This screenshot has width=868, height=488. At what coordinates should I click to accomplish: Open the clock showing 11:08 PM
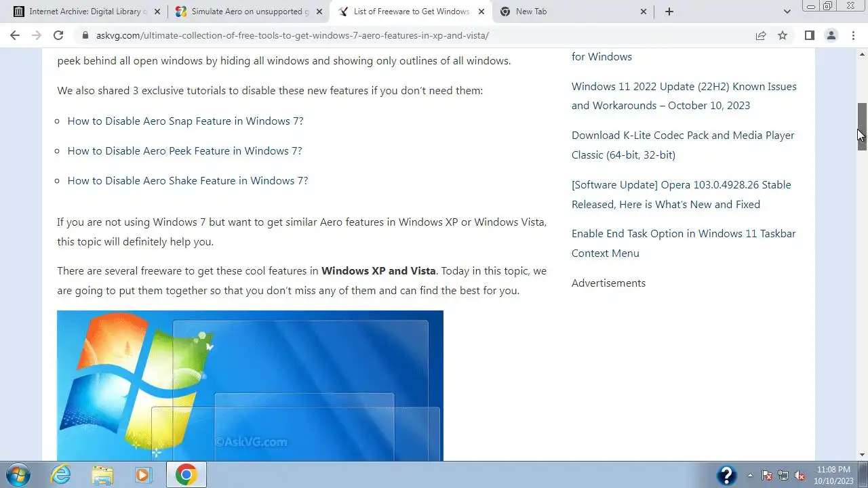833,475
